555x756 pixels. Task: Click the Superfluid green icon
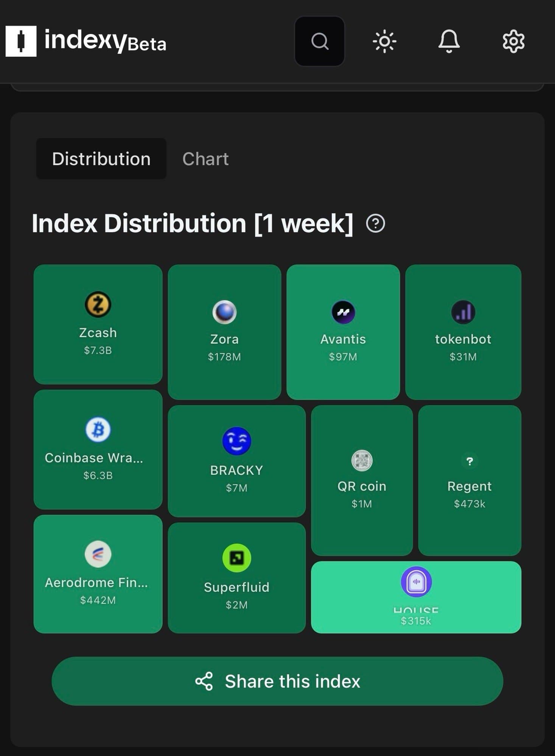236,558
